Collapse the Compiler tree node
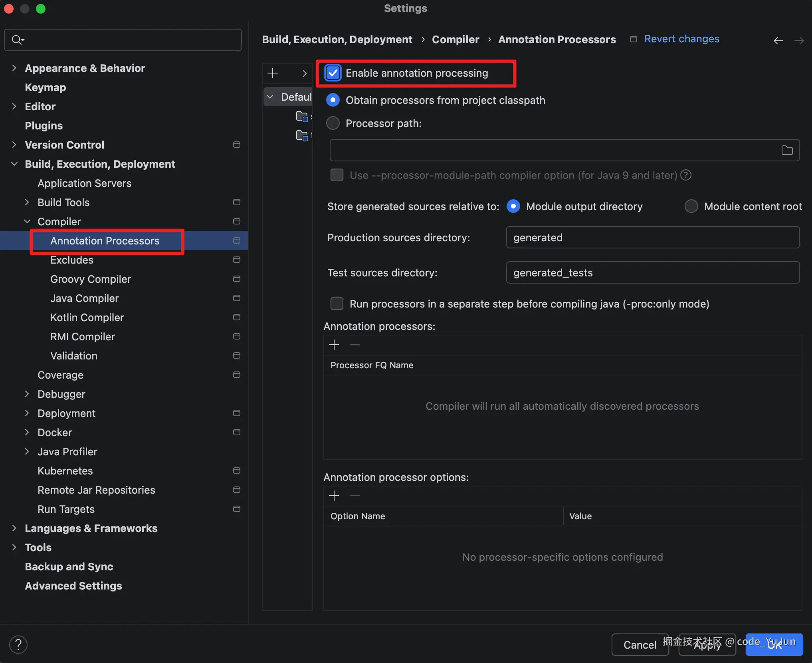812x663 pixels. pos(27,221)
